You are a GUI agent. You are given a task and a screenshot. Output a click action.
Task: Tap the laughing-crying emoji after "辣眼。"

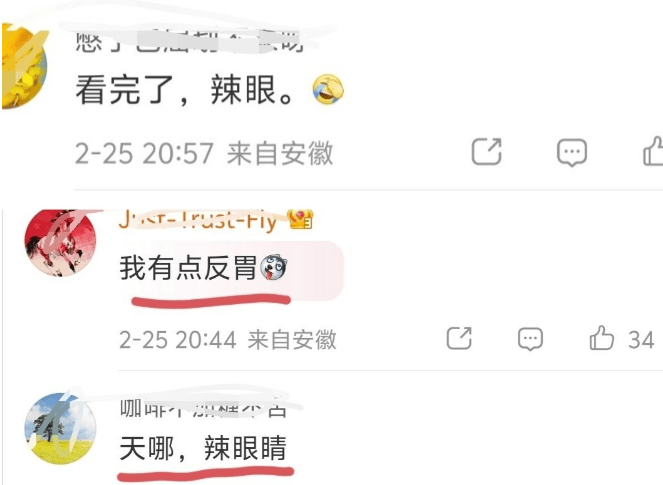click(x=328, y=89)
